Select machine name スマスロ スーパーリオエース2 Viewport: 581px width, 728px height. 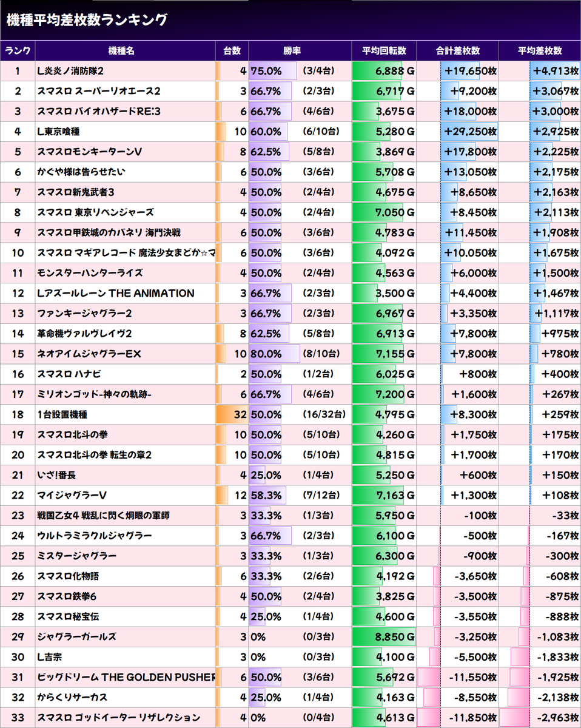click(98, 91)
